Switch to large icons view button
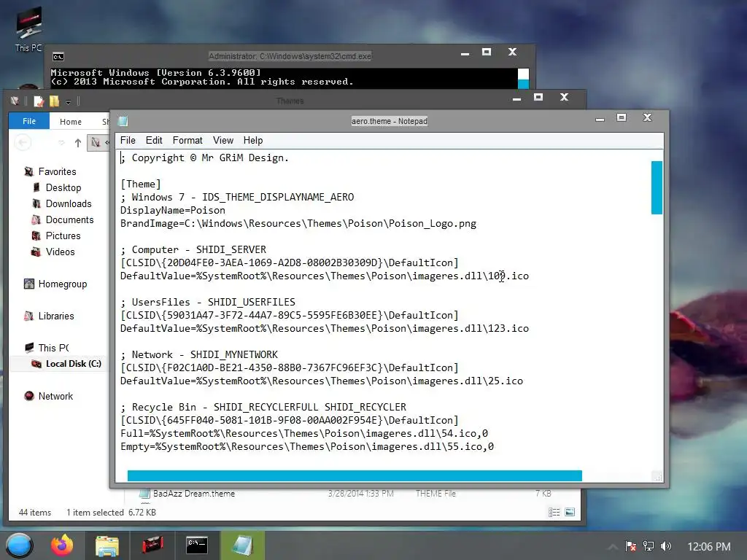The width and height of the screenshot is (747, 560). point(570,513)
